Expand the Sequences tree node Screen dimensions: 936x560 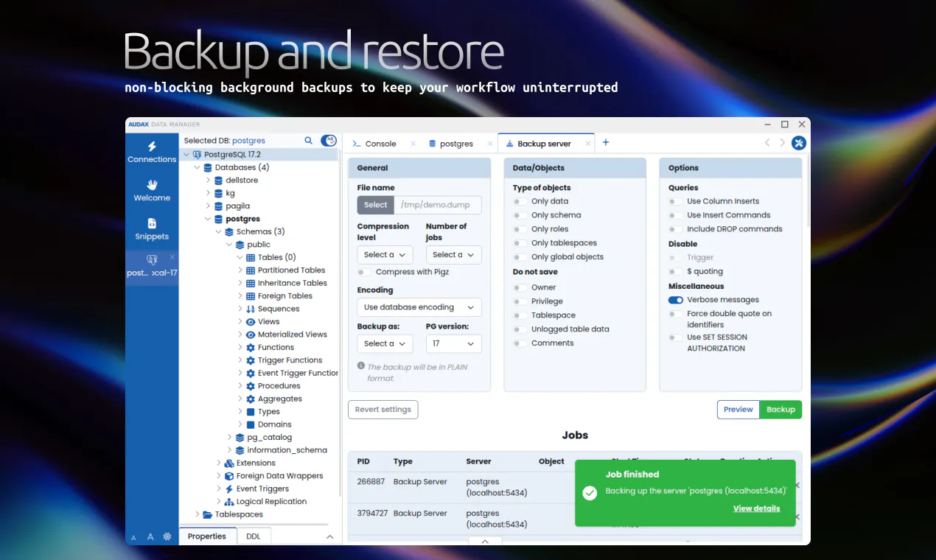[x=240, y=309]
